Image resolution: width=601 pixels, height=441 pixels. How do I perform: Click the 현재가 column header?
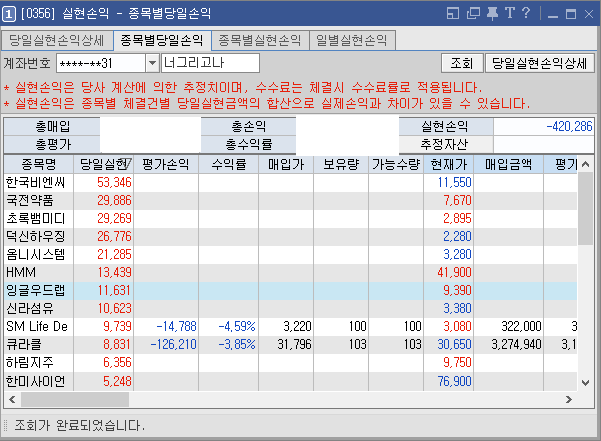[448, 164]
